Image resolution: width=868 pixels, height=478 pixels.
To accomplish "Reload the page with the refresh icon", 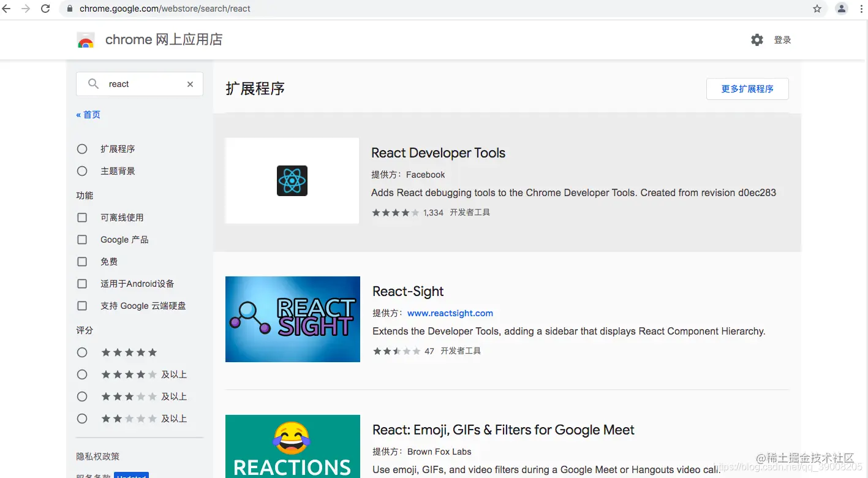I will click(x=45, y=9).
